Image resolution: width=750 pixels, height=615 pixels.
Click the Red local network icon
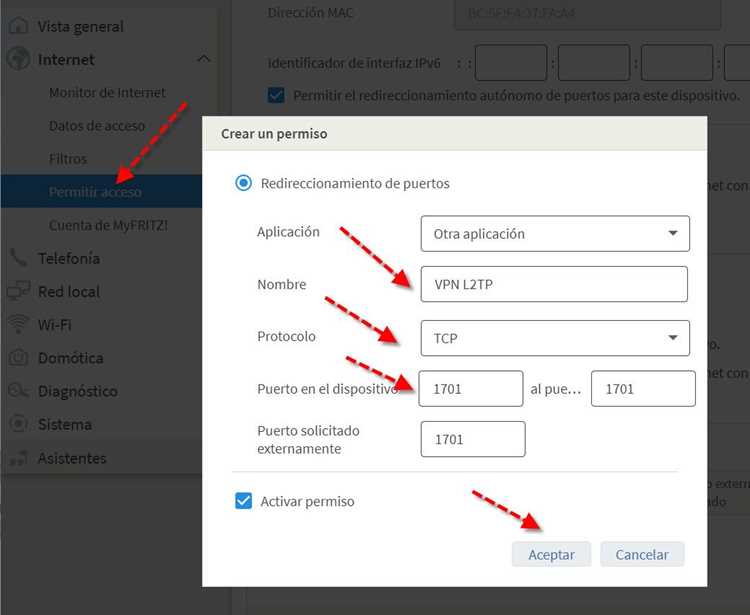pyautogui.click(x=18, y=291)
